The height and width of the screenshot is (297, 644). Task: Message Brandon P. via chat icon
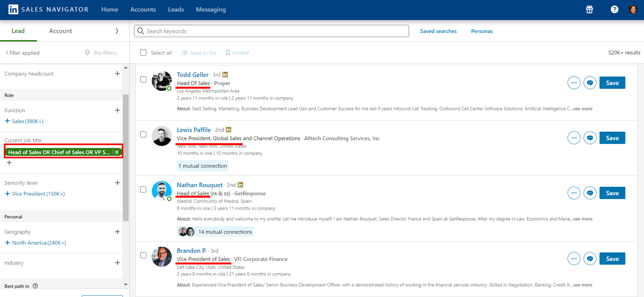590,259
